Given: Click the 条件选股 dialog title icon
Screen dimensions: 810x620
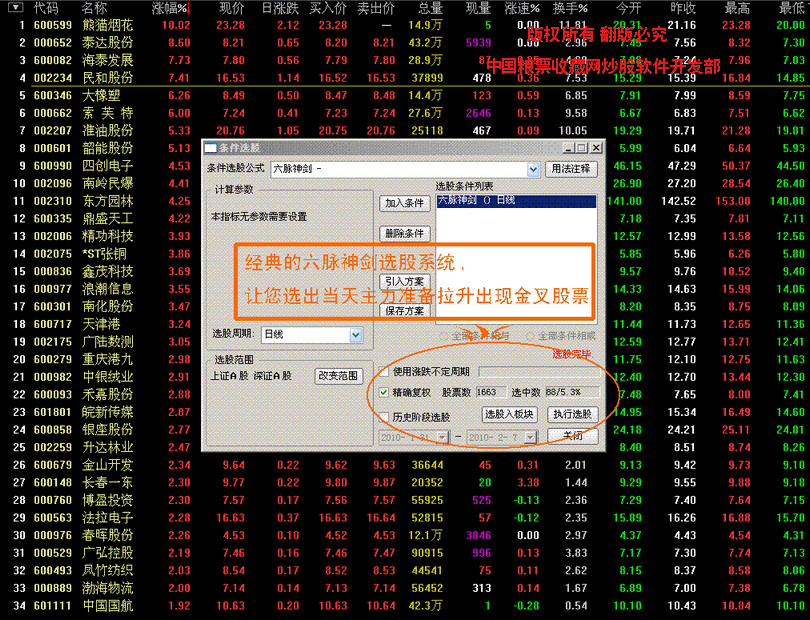Looking at the screenshot, I should (x=211, y=148).
